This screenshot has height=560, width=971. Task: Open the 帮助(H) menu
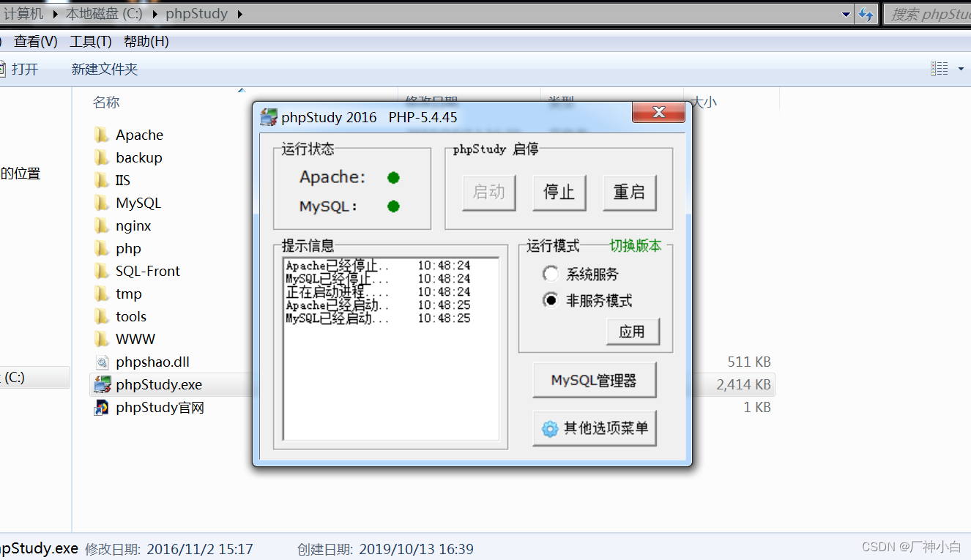point(146,42)
